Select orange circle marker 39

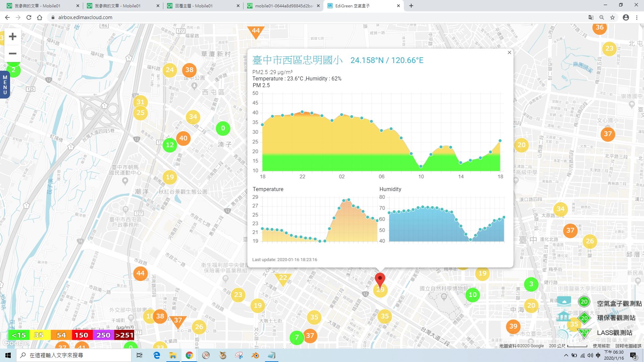pos(513,326)
